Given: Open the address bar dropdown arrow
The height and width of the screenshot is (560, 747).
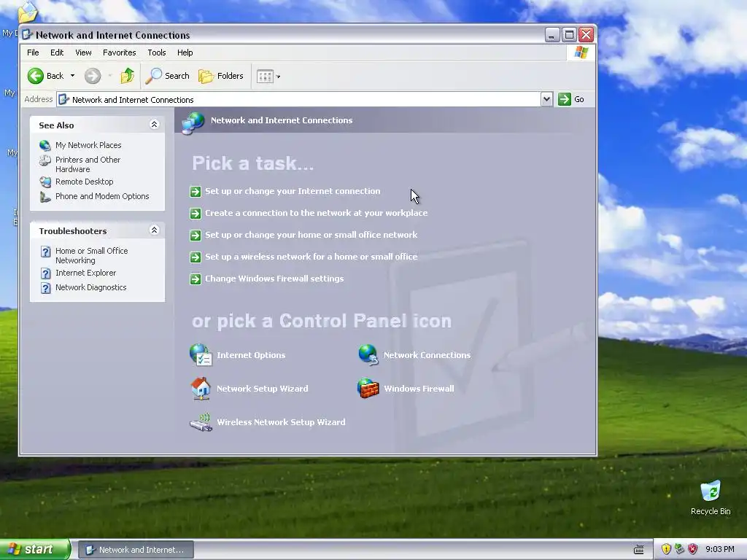Looking at the screenshot, I should (546, 99).
